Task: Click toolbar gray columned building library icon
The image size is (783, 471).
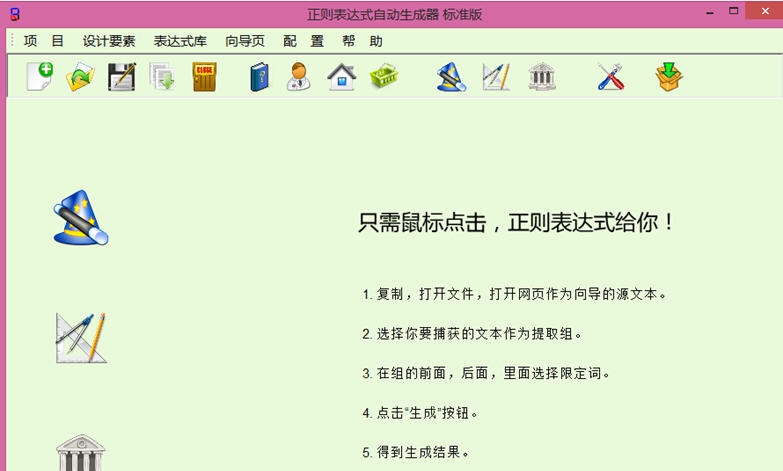Action: 542,77
